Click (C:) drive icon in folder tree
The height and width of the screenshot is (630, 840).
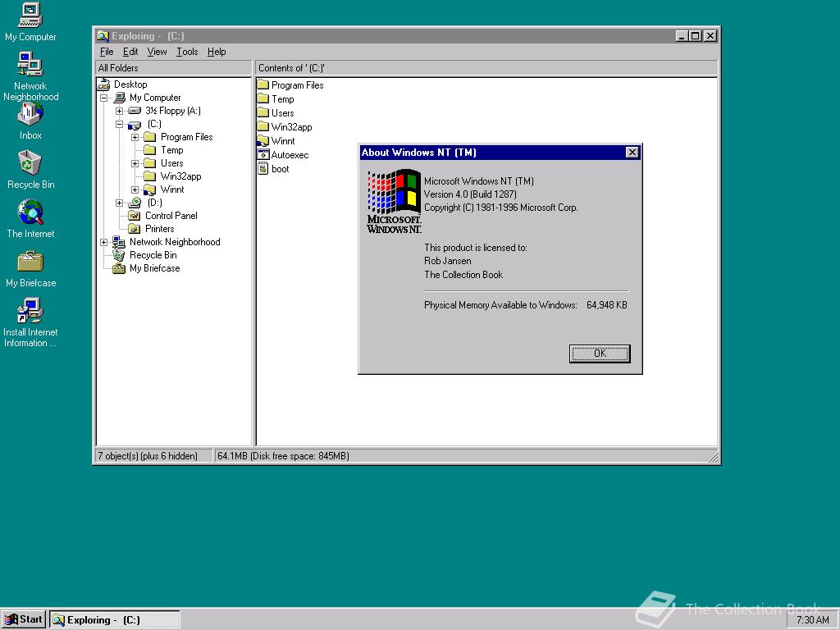[x=135, y=125]
